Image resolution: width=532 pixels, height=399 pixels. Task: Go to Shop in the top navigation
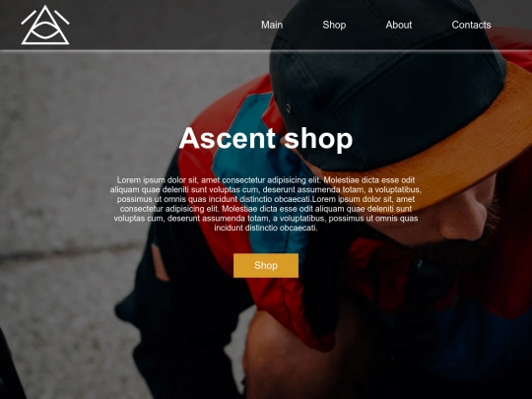coord(334,25)
